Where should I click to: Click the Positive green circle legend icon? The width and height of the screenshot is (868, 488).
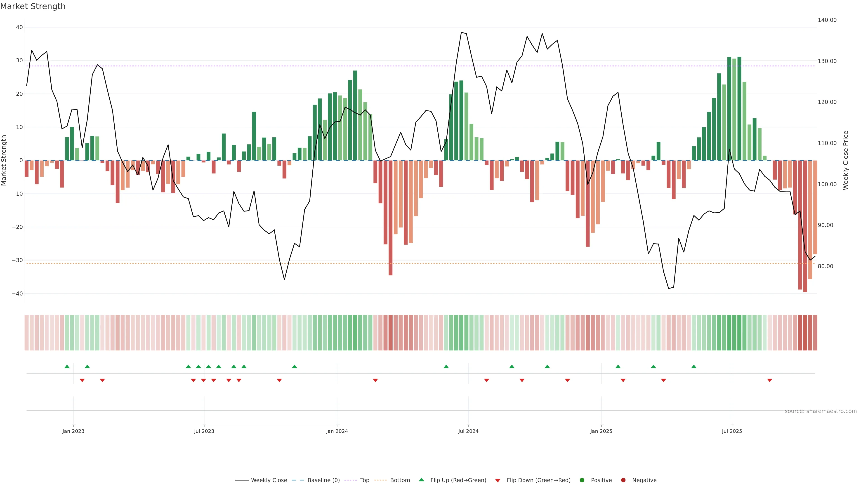point(582,480)
